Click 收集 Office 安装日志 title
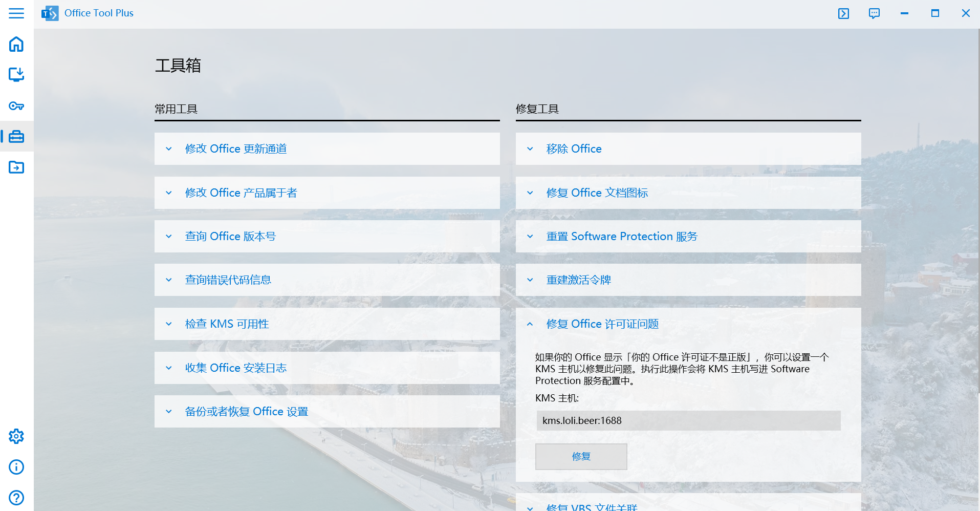This screenshot has height=511, width=980. pos(236,368)
